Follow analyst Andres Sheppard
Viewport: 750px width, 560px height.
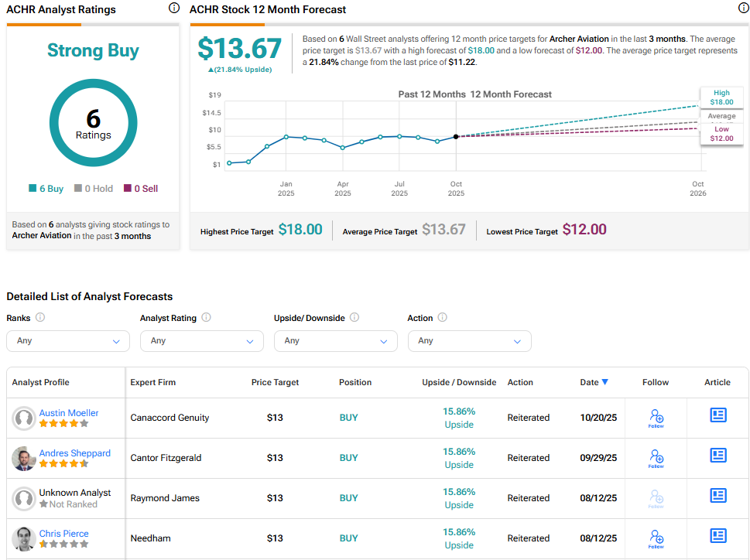pyautogui.click(x=656, y=458)
